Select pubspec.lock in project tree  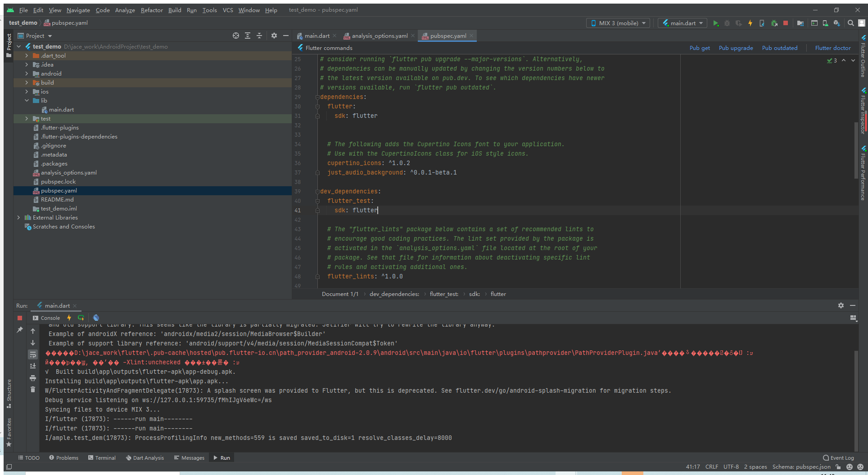[58, 182]
